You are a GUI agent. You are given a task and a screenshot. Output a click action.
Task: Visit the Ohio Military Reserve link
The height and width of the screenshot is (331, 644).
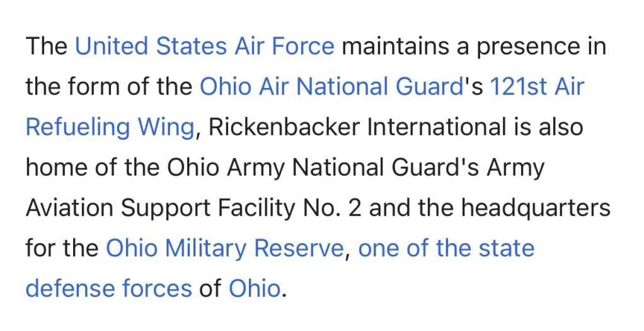[224, 248]
